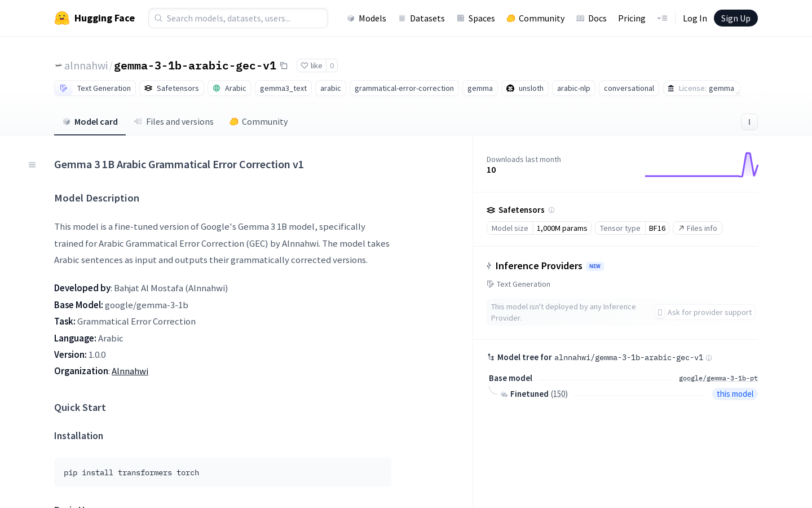Viewport: 812px width, 508px height.
Task: Click pip install transformers torch code block
Action: coord(223,472)
